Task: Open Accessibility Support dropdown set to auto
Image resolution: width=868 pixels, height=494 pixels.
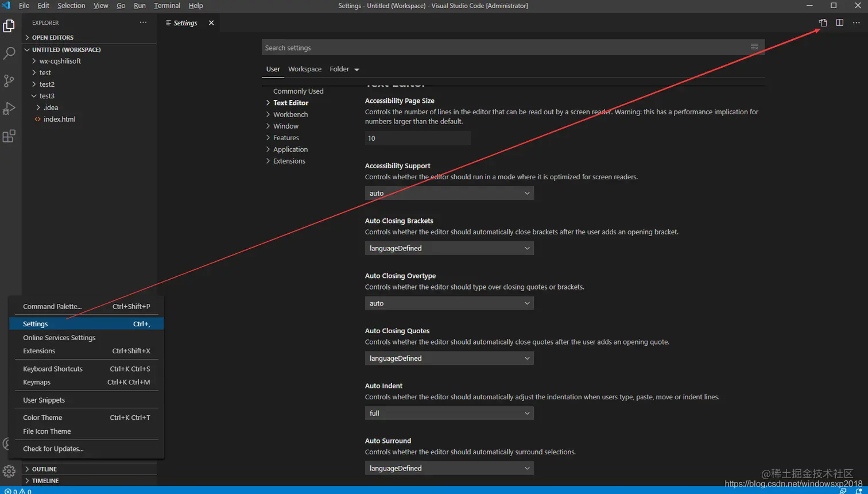Action: 449,194
